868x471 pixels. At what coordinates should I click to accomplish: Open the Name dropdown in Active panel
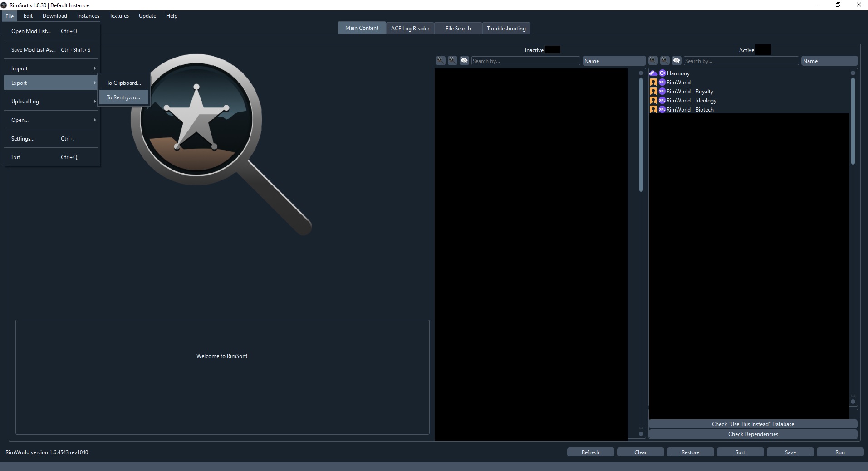pyautogui.click(x=829, y=61)
